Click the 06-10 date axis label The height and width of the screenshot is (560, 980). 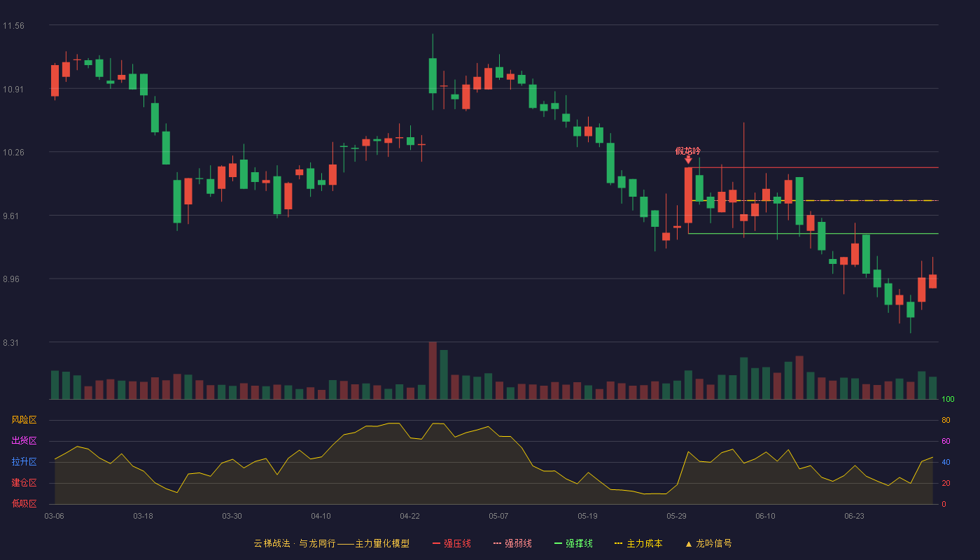pos(765,516)
